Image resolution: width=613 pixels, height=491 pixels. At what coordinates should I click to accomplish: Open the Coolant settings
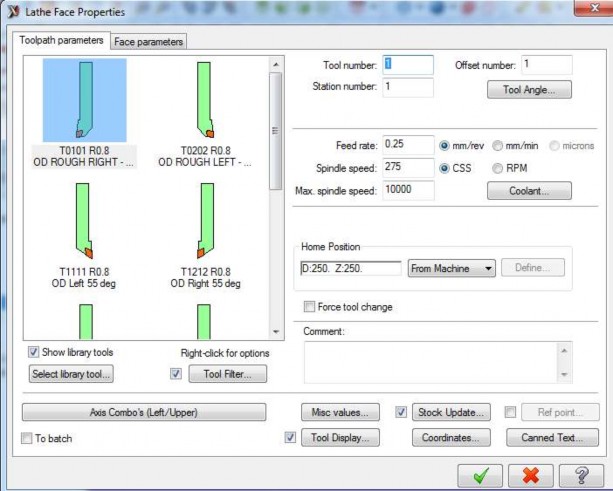click(x=528, y=190)
